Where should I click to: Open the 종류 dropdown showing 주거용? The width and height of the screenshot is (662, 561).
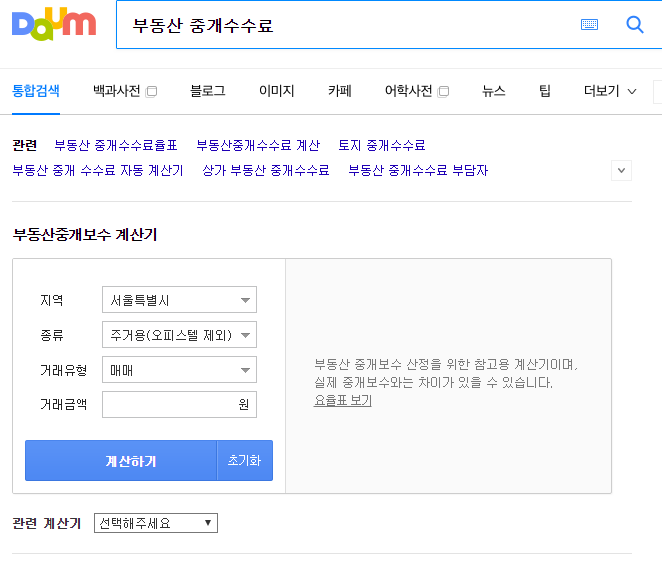click(179, 335)
